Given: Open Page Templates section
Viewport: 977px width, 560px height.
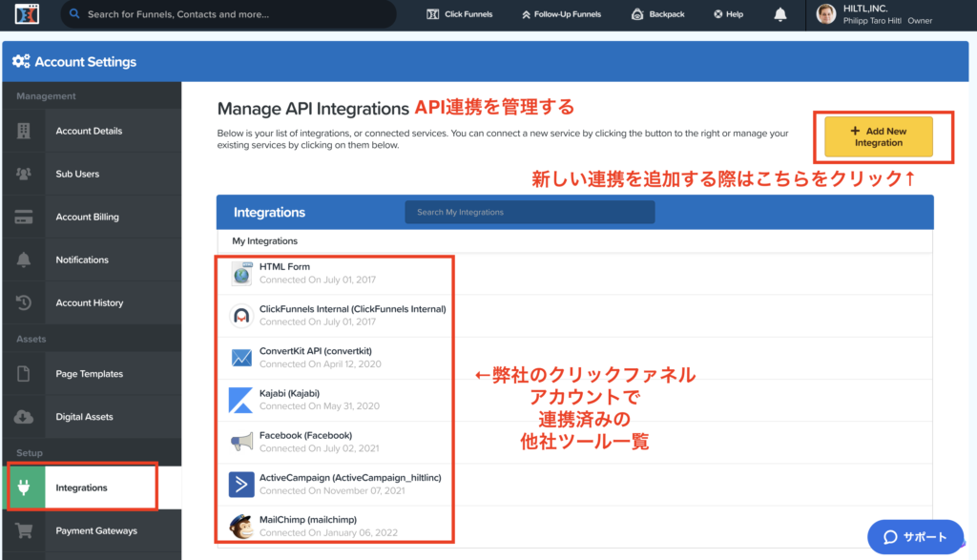Looking at the screenshot, I should click(x=93, y=374).
